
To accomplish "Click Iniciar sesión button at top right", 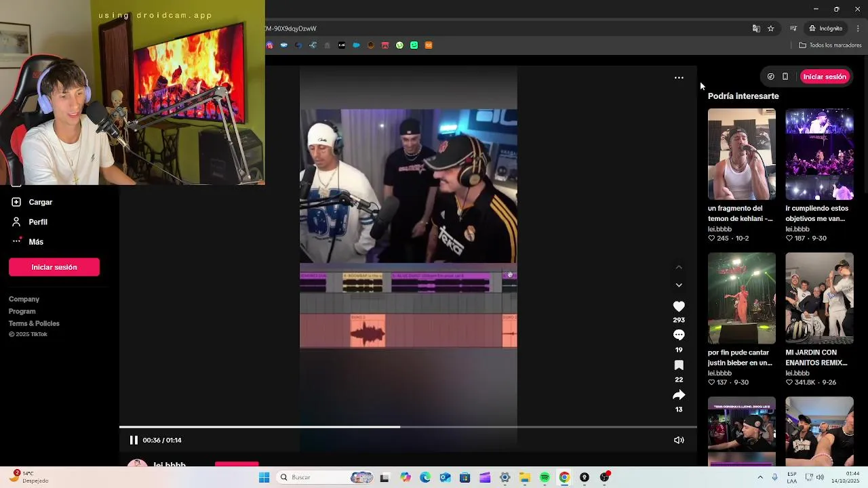I will click(x=825, y=77).
